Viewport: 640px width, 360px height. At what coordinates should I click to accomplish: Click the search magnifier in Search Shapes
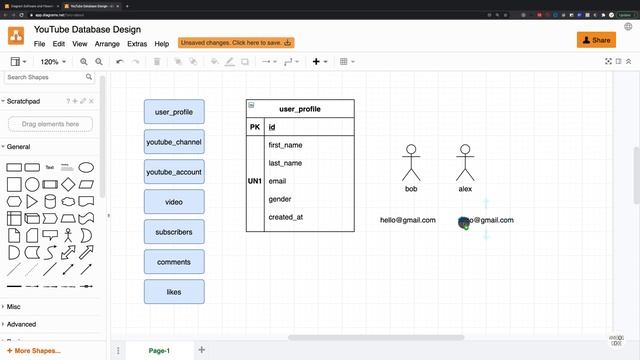coord(89,77)
